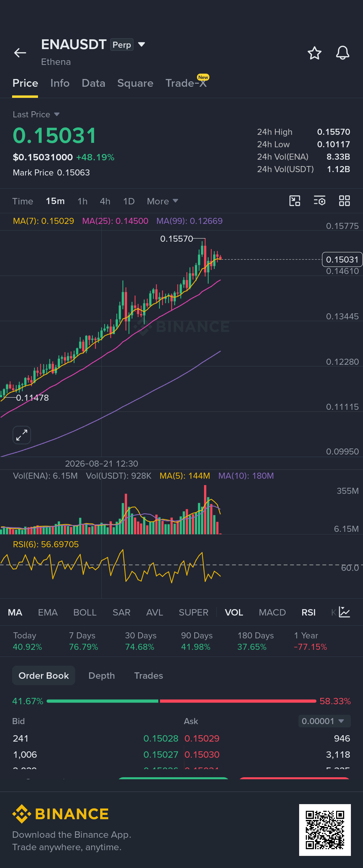Open chart settings list icon
This screenshot has width=363, height=868.
319,201
